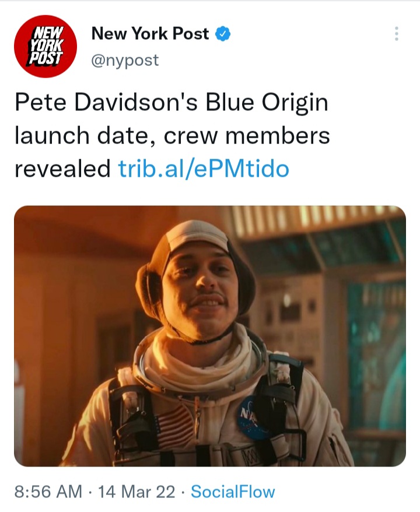The width and height of the screenshot is (420, 512).
Task: Open the New York Post display name
Action: pyautogui.click(x=150, y=34)
